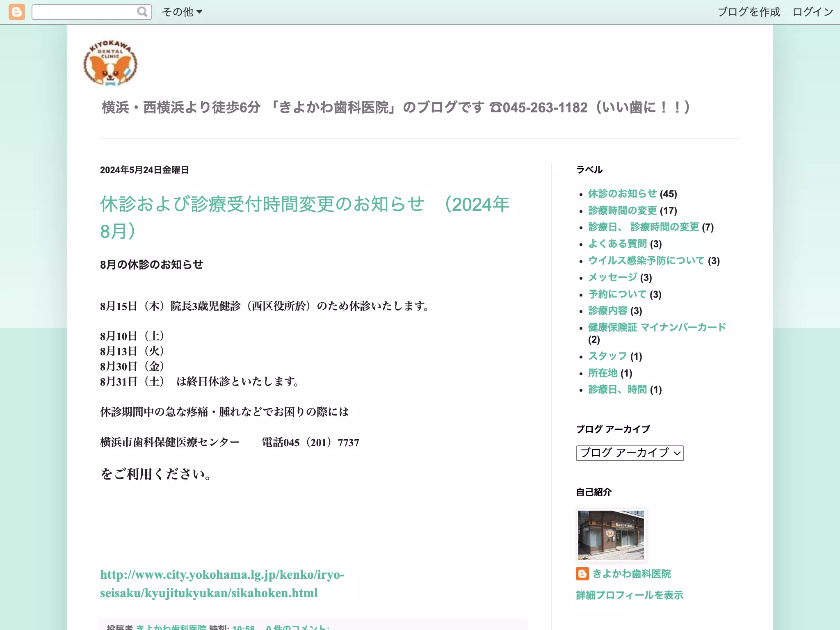Image resolution: width=840 pixels, height=630 pixels.
Task: Click the 2024年5月24日金曜日 date header
Action: (144, 170)
